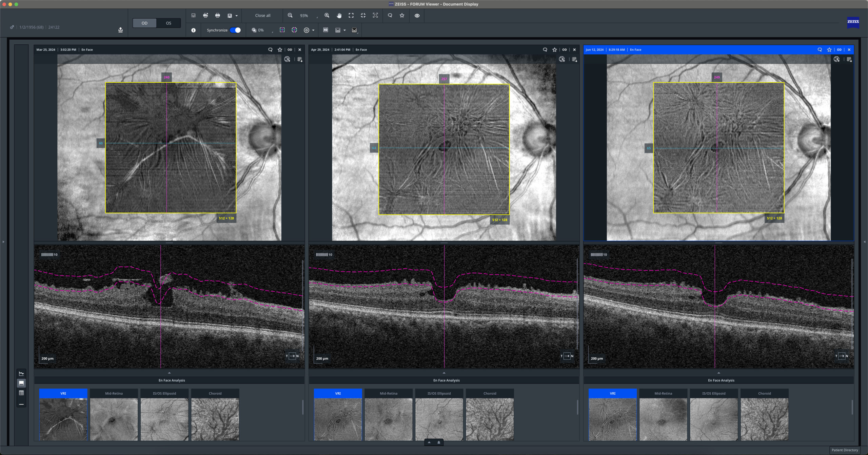The height and width of the screenshot is (455, 868).
Task: Click the Patient Directory button
Action: point(845,450)
